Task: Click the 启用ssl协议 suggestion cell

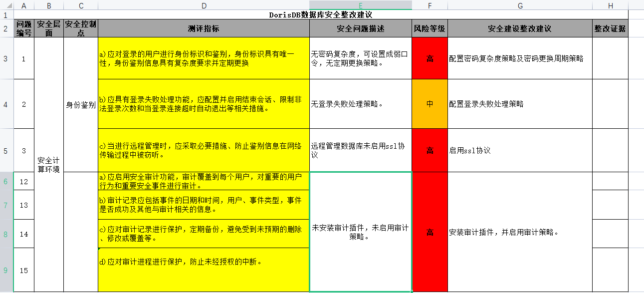Action: 520,150
